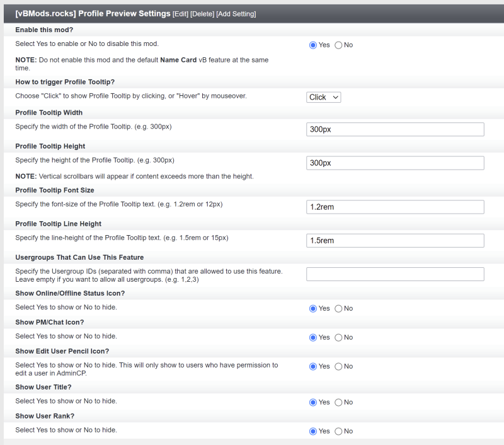
Task: Select Yes for Show Online/Offline Status Icon
Action: (x=312, y=309)
